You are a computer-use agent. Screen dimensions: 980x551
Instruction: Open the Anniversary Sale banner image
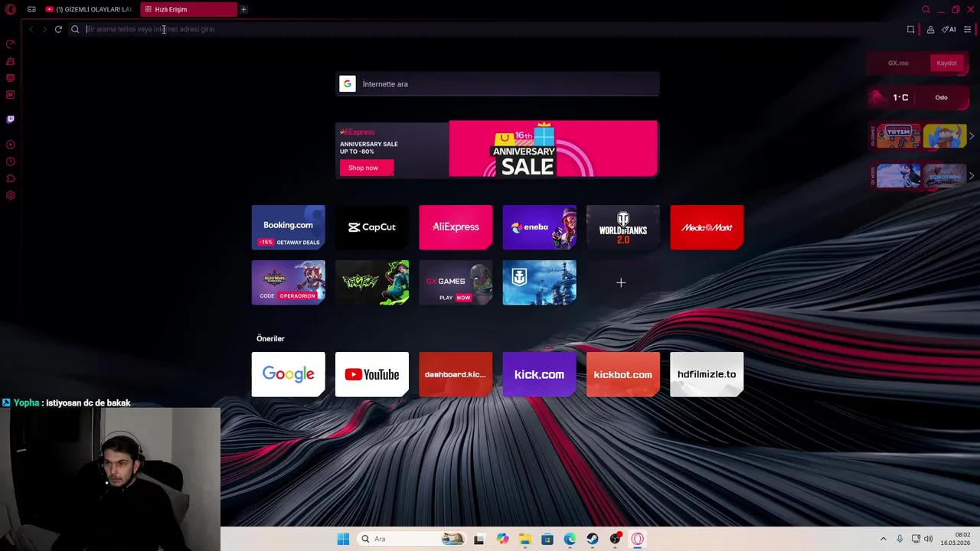tap(553, 148)
